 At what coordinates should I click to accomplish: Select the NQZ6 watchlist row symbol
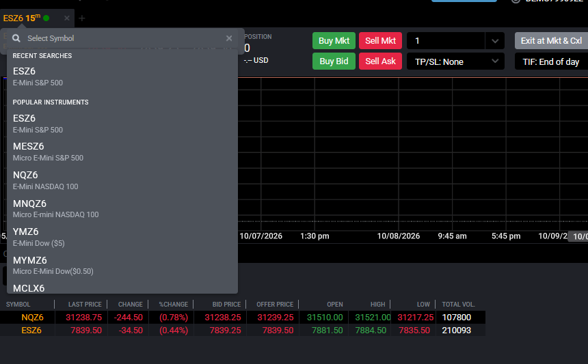click(32, 317)
